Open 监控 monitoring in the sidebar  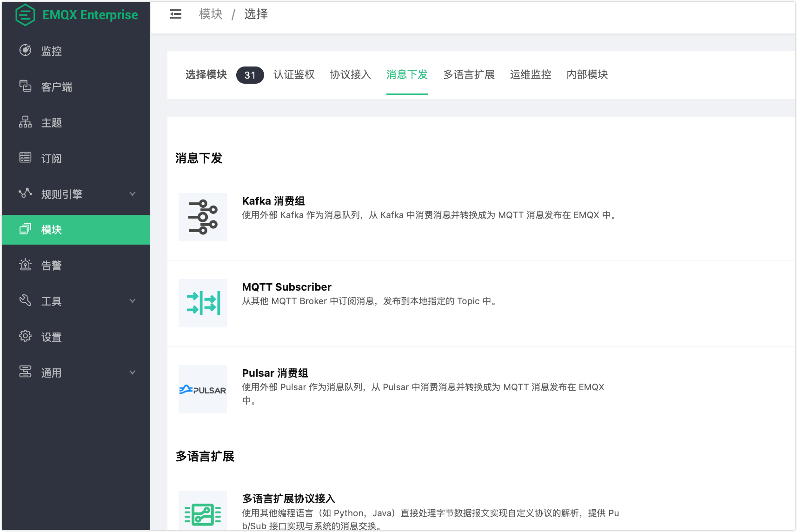click(x=51, y=51)
